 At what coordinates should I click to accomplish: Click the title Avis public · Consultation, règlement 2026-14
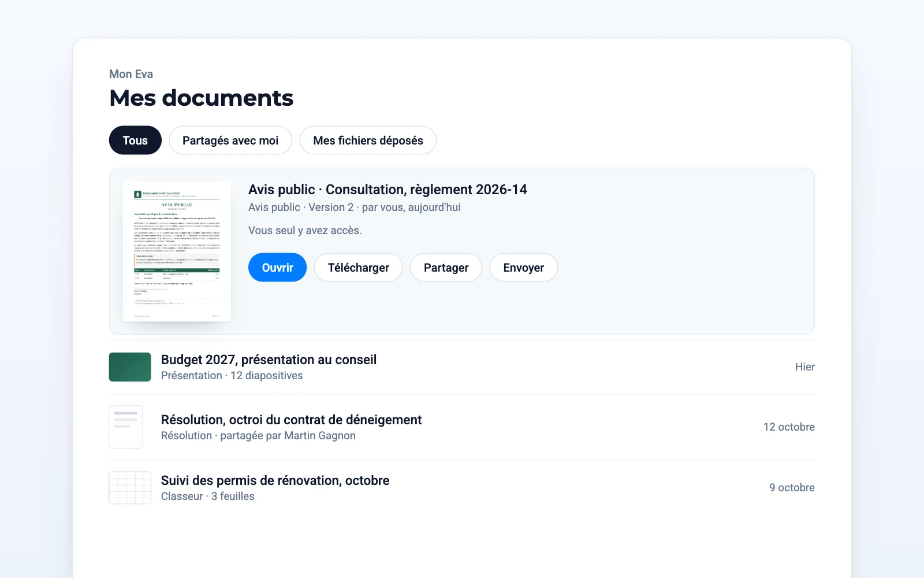tap(388, 190)
